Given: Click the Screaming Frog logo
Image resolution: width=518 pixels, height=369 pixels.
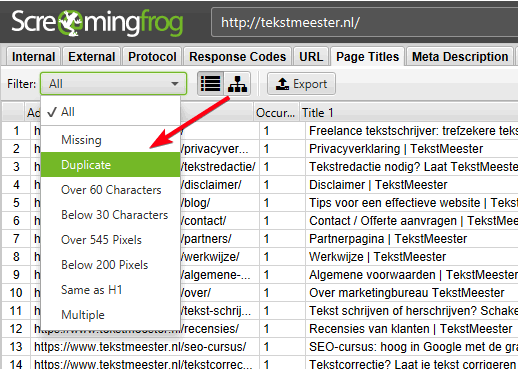Looking at the screenshot, I should [97, 22].
